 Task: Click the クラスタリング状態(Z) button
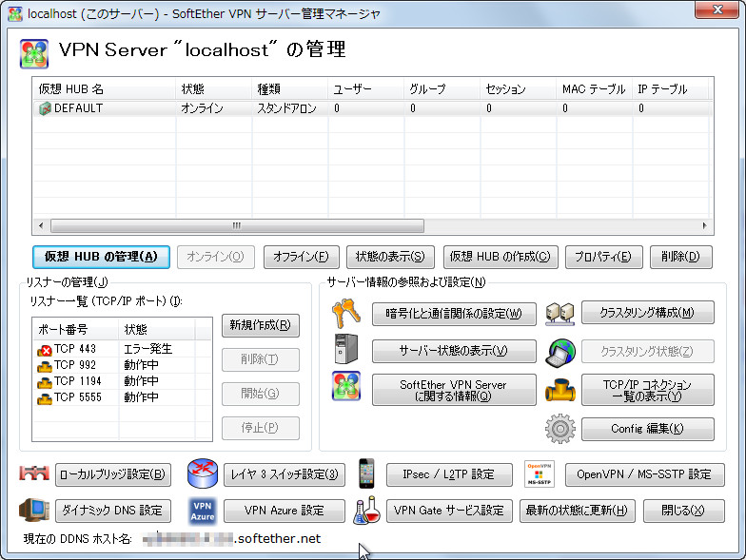[x=647, y=352]
